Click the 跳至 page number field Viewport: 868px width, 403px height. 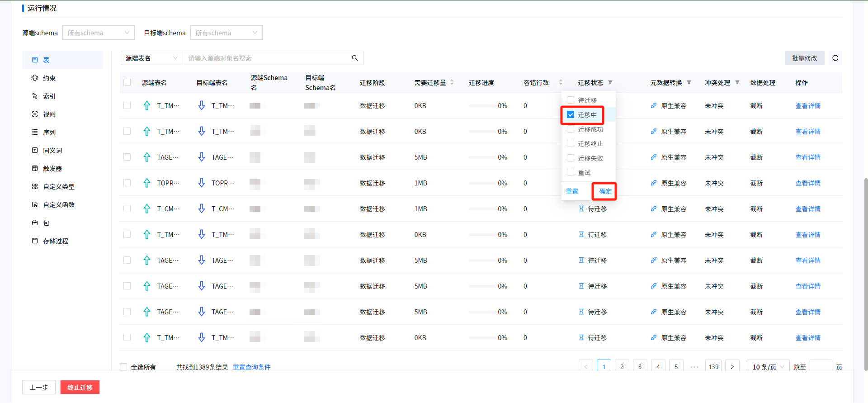[x=821, y=367]
